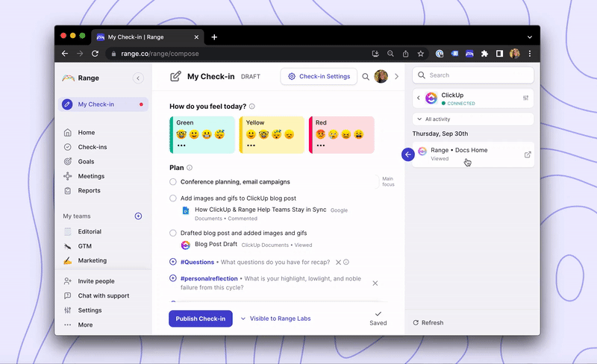The width and height of the screenshot is (597, 364).
Task: Select the Red mood card
Action: click(342, 135)
